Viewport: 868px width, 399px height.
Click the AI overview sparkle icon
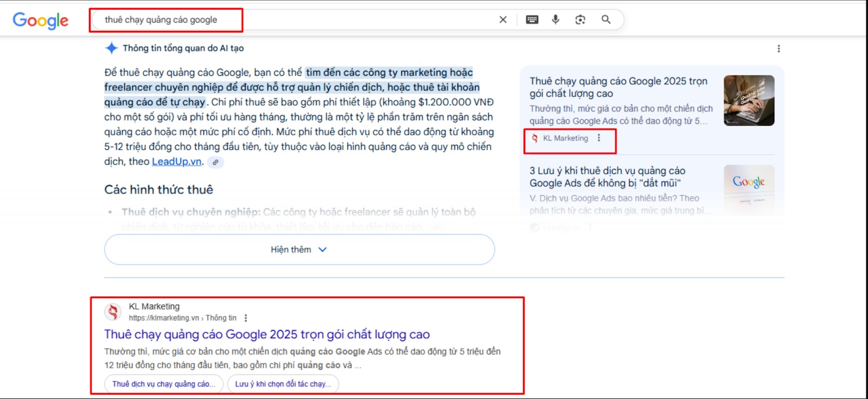click(x=111, y=48)
